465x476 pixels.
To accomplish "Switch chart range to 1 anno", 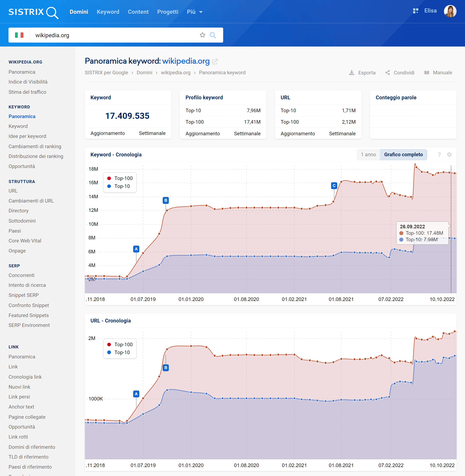I will click(x=368, y=154).
